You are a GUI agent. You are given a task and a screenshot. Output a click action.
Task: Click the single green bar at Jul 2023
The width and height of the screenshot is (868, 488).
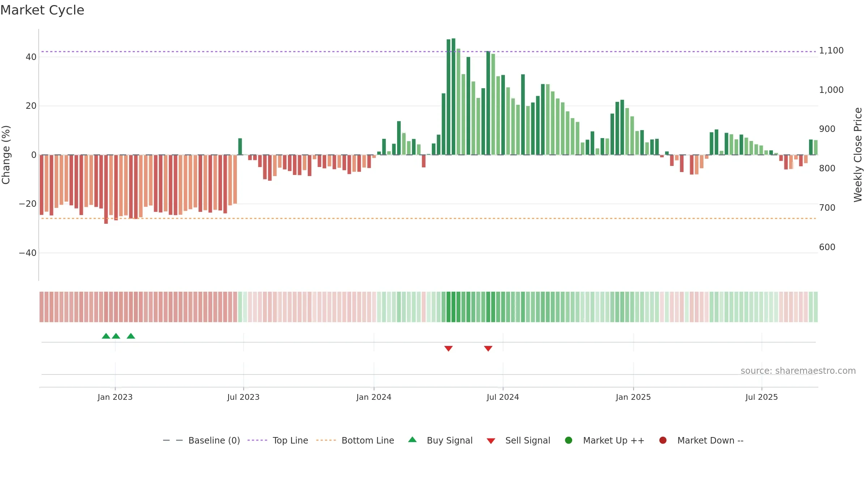click(x=240, y=146)
